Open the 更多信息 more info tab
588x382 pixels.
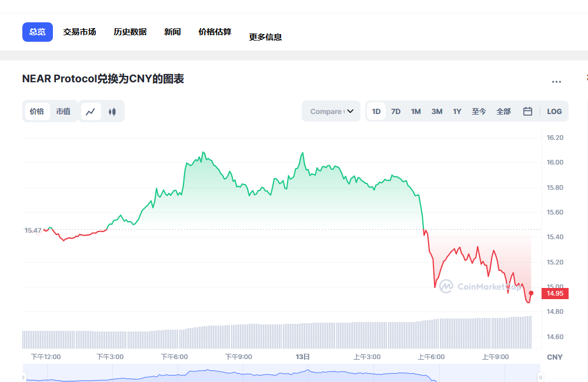(266, 37)
